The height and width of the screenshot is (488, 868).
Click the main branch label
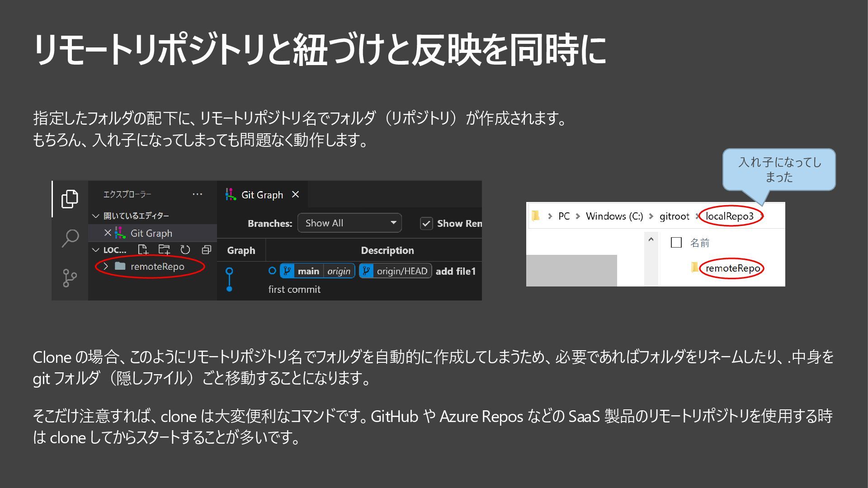(308, 271)
